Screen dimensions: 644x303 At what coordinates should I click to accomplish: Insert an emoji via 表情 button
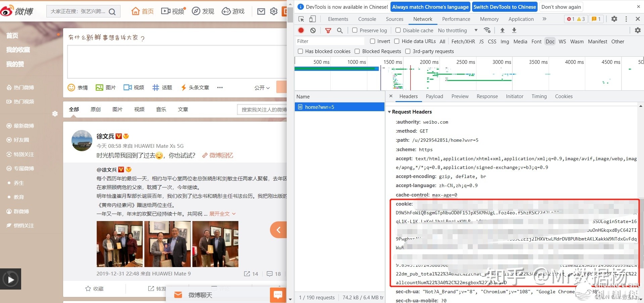point(78,88)
